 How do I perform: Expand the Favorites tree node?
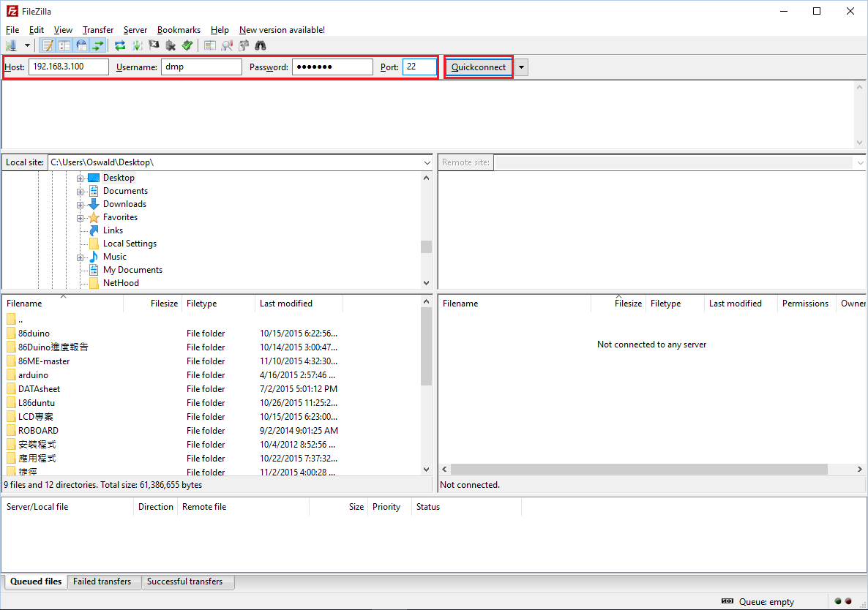(x=81, y=219)
